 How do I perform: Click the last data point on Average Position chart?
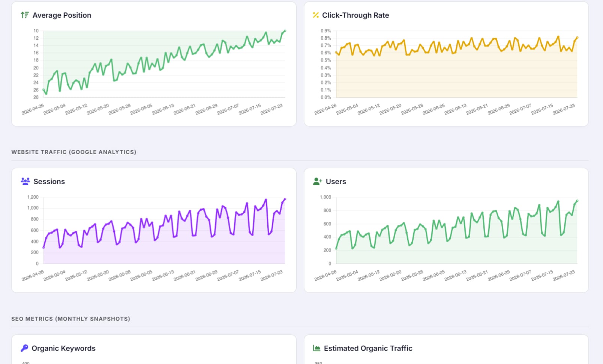(x=285, y=31)
